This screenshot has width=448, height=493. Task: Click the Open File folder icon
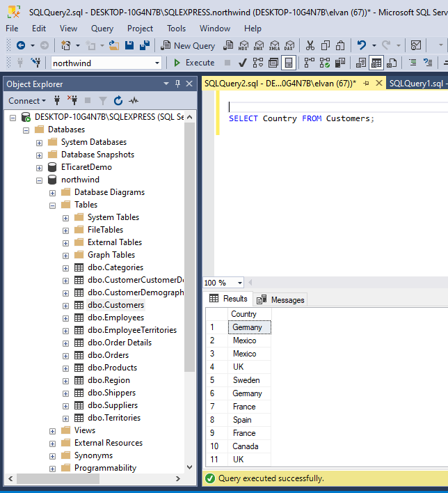113,45
